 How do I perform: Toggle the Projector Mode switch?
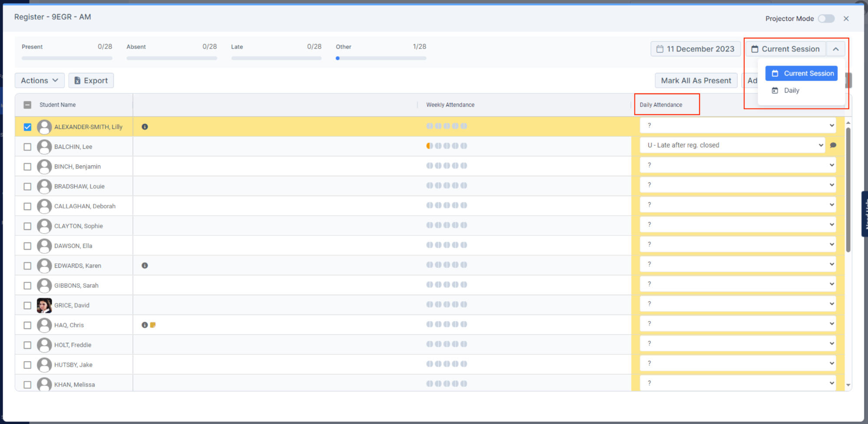[826, 19]
